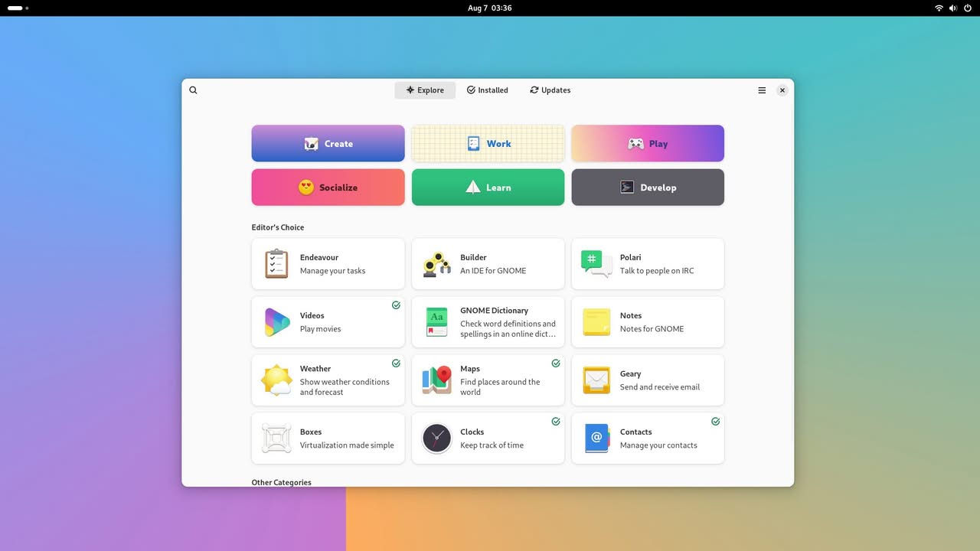Select 'Find places around the world' text
Screen dimensions: 980x551
coord(500,387)
